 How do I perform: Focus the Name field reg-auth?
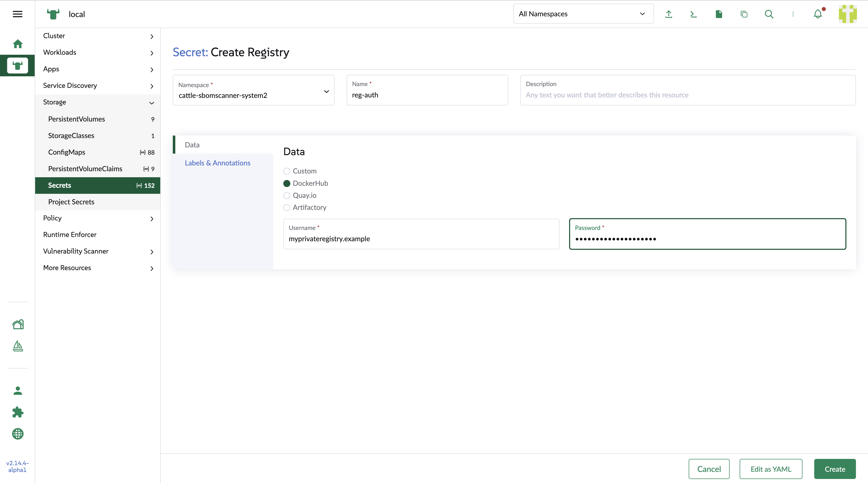pos(427,90)
